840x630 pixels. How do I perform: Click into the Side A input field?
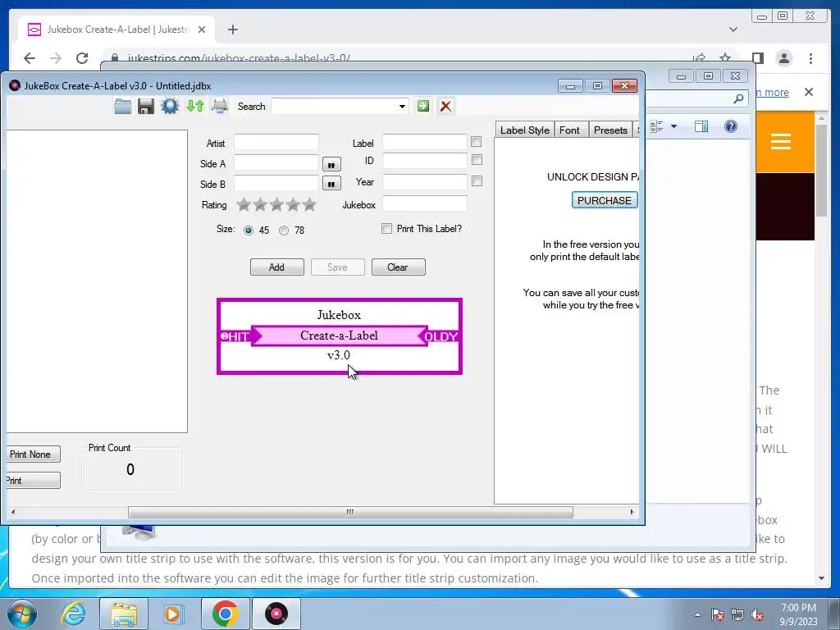pos(276,163)
